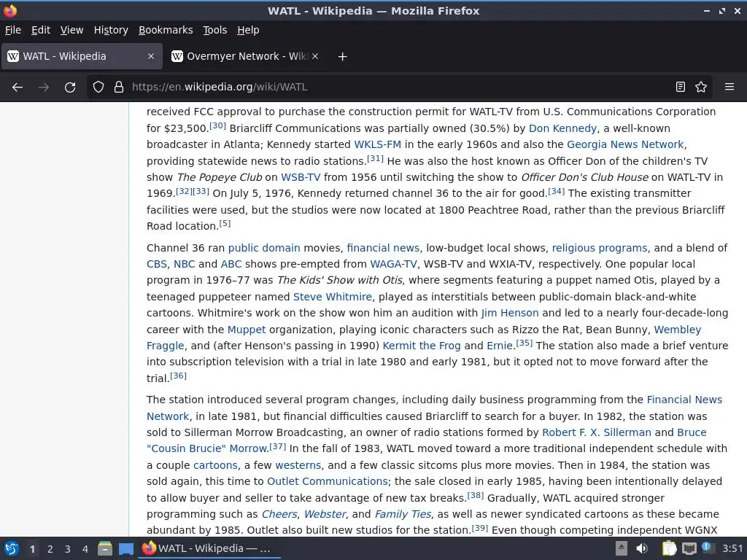Open the taskbar start menu icon
The image size is (747, 560).
coord(12,549)
